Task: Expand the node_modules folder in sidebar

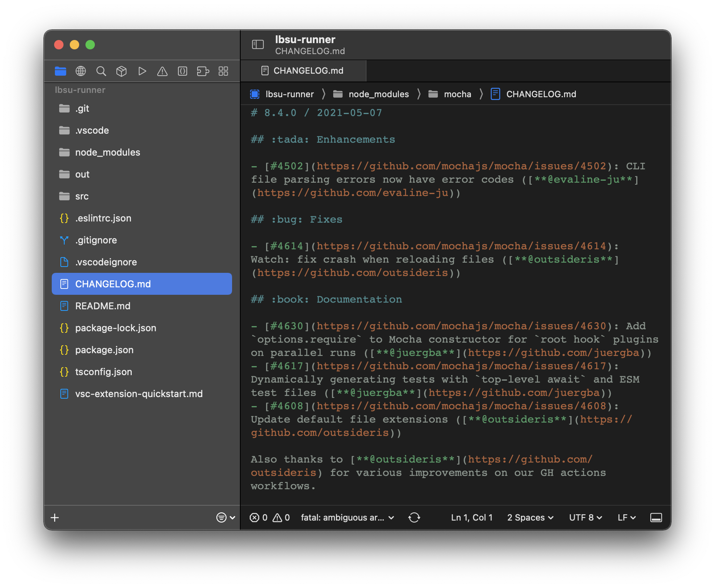Action: coord(142,152)
